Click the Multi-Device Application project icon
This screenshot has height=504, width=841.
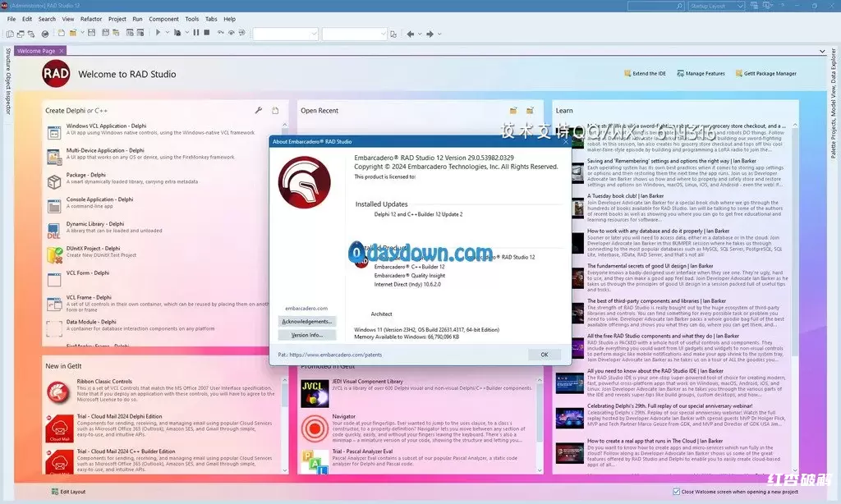(x=53, y=156)
